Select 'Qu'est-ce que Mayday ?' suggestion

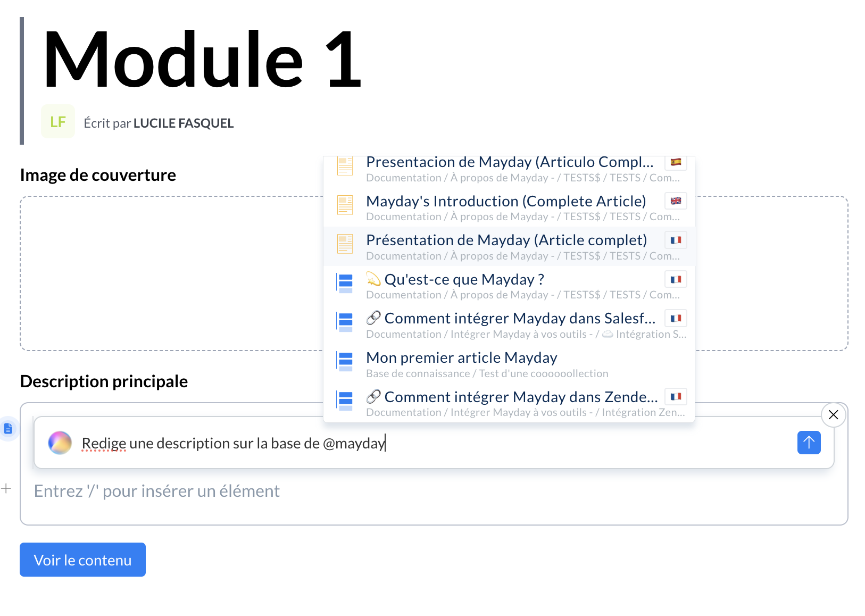464,280
